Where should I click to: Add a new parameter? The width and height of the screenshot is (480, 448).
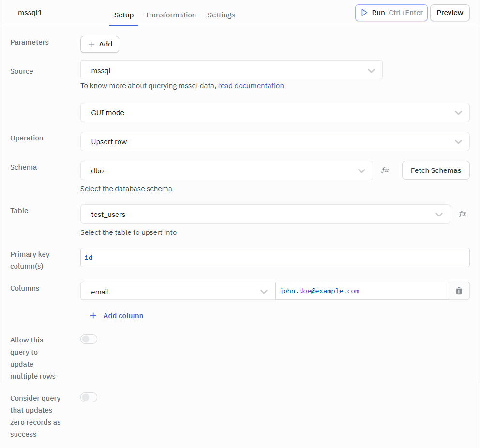coord(100,45)
